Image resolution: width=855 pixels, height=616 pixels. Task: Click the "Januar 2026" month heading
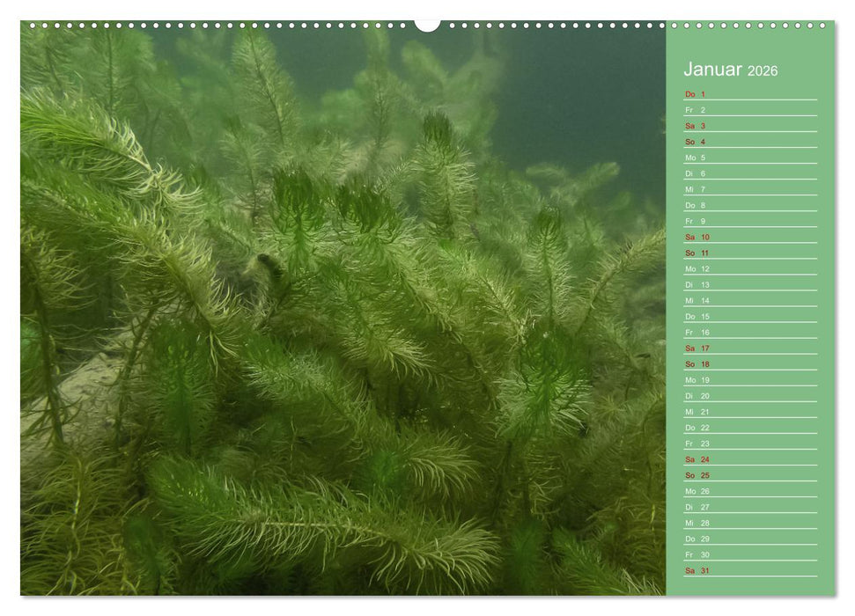(x=728, y=68)
